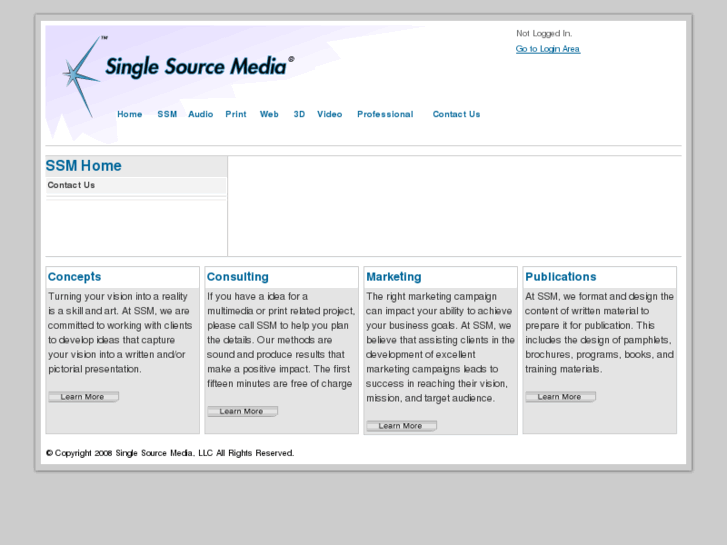727x545 pixels.
Task: Click the 'Turning your vision into a reality' paragraph
Action: click(120, 333)
